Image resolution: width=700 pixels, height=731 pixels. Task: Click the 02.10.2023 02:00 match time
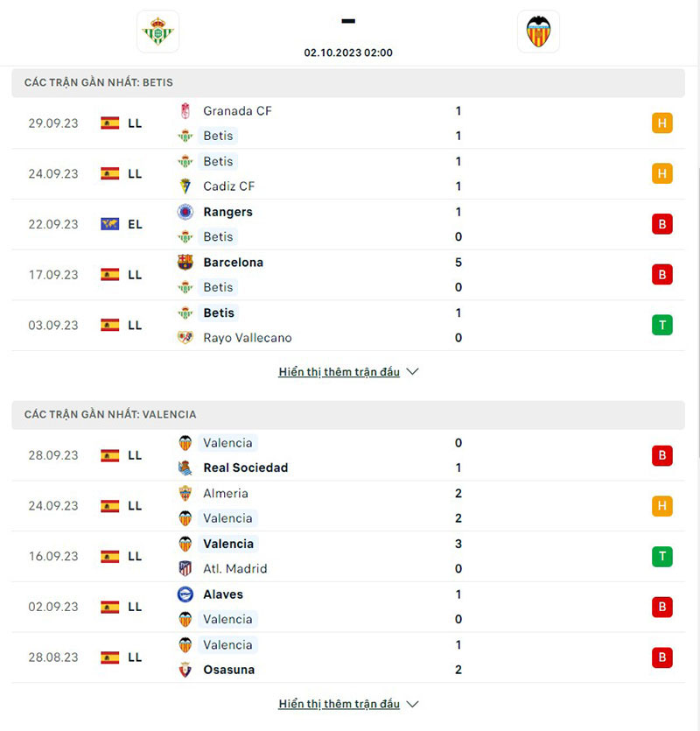pos(348,53)
